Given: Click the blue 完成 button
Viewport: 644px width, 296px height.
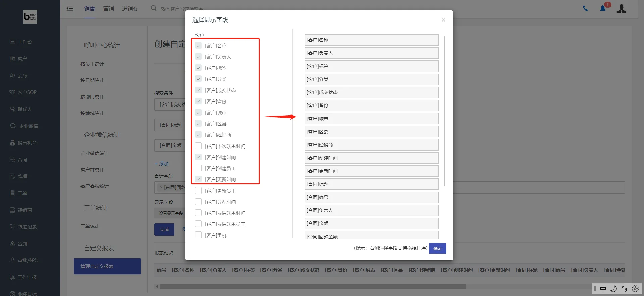Looking at the screenshot, I should pyautogui.click(x=164, y=229).
